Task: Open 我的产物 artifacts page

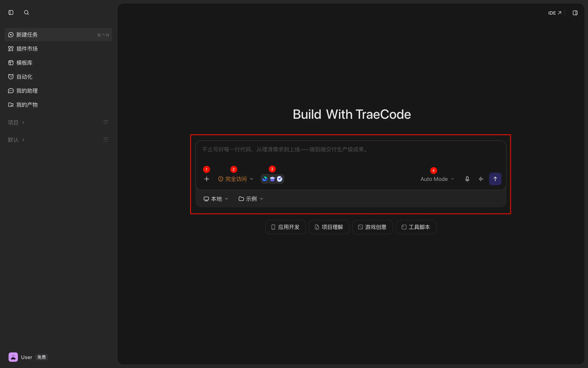Action: [58, 105]
